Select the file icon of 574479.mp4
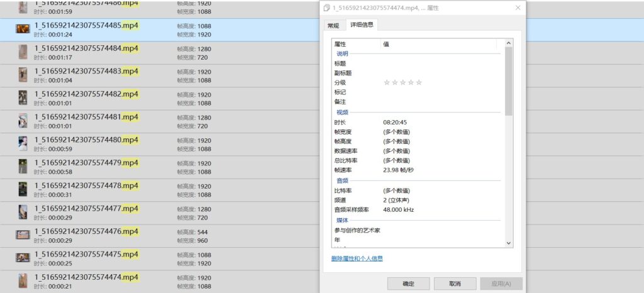The height and width of the screenshot is (293, 644). pos(23,166)
